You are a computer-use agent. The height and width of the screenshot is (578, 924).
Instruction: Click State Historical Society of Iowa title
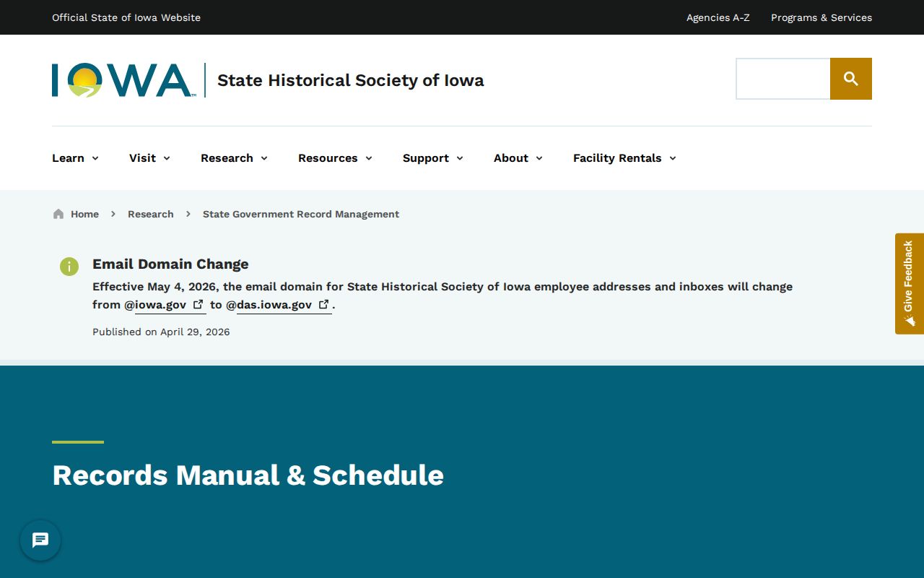pyautogui.click(x=351, y=80)
